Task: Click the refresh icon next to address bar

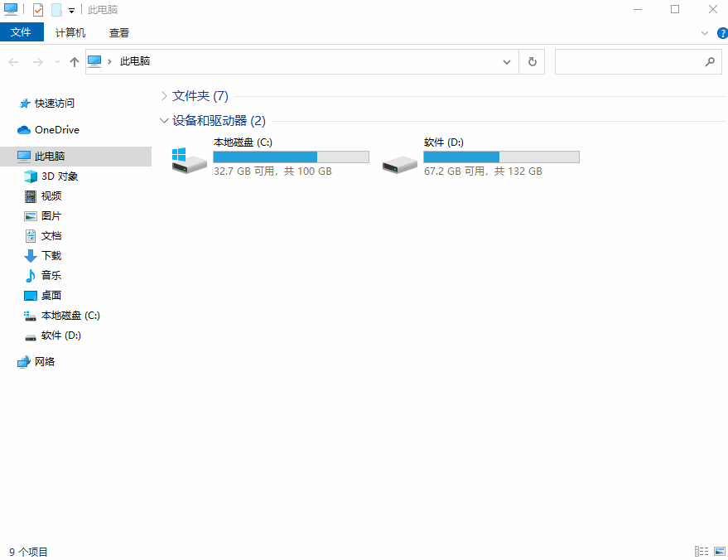Action: 531,61
